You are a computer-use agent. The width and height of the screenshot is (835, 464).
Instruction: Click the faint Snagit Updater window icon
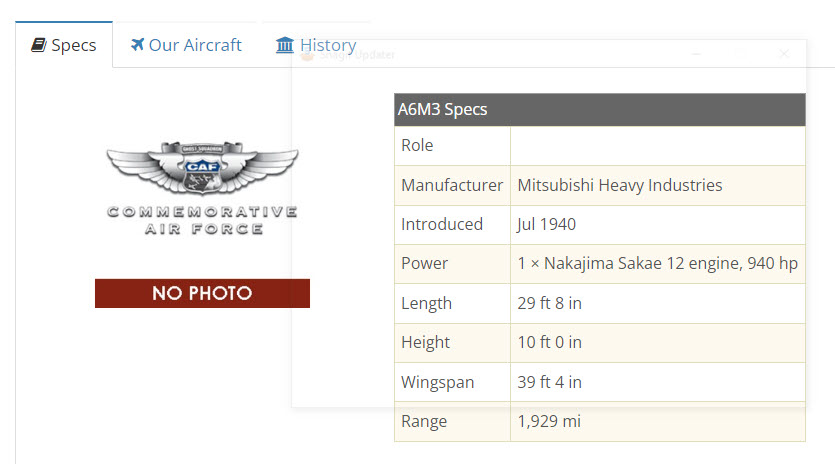coord(308,54)
